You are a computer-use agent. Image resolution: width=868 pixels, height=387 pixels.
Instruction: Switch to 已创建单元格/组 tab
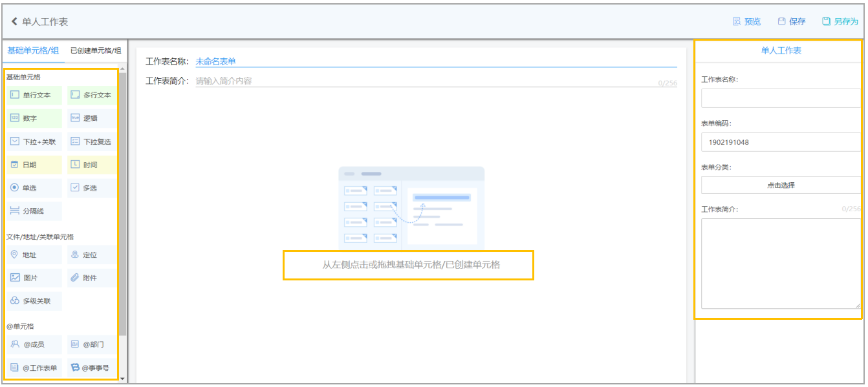click(96, 50)
